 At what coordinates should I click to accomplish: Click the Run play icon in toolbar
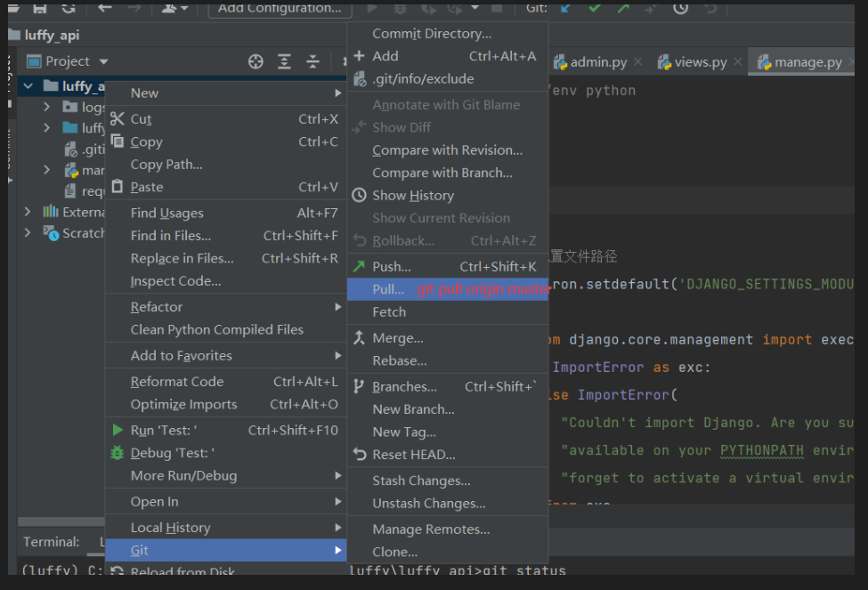pos(372,8)
